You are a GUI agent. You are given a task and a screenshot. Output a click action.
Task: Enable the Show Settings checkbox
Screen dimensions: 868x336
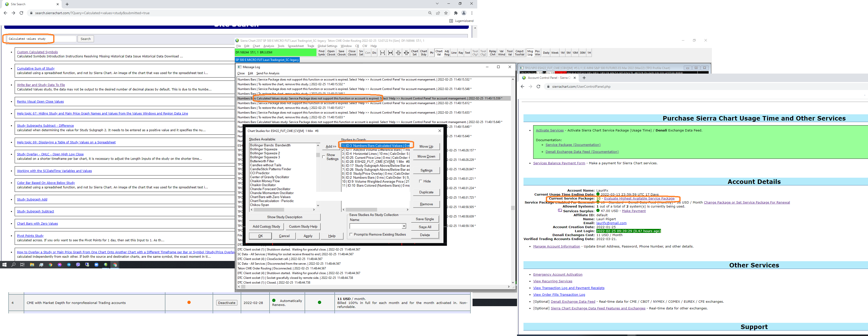(324, 157)
